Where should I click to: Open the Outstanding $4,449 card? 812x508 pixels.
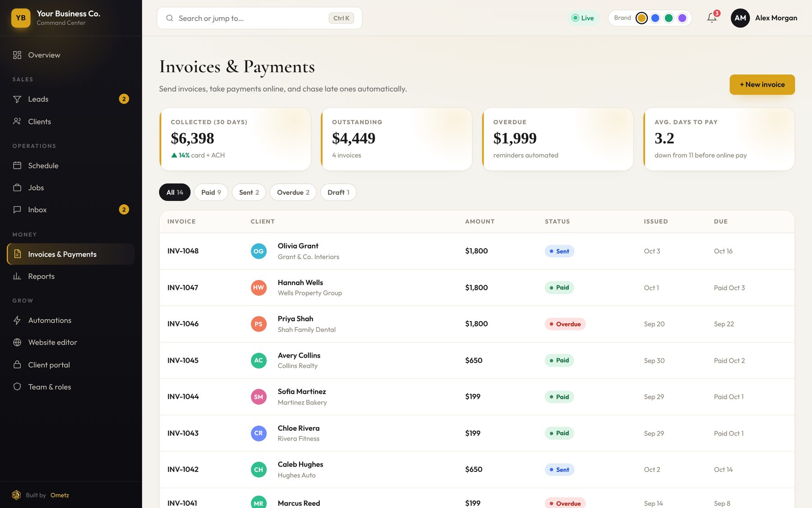[397, 139]
